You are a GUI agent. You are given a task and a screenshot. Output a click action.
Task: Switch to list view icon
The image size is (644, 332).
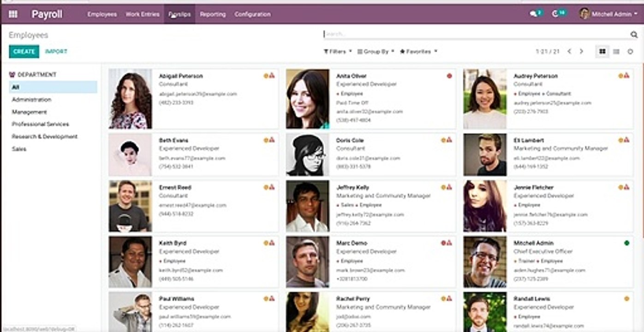616,52
